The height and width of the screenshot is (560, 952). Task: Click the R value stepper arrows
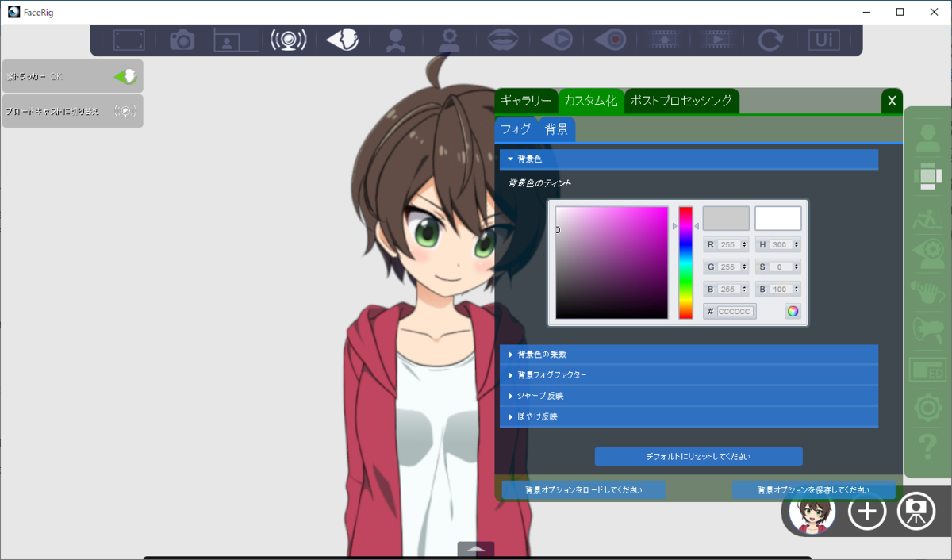point(745,244)
